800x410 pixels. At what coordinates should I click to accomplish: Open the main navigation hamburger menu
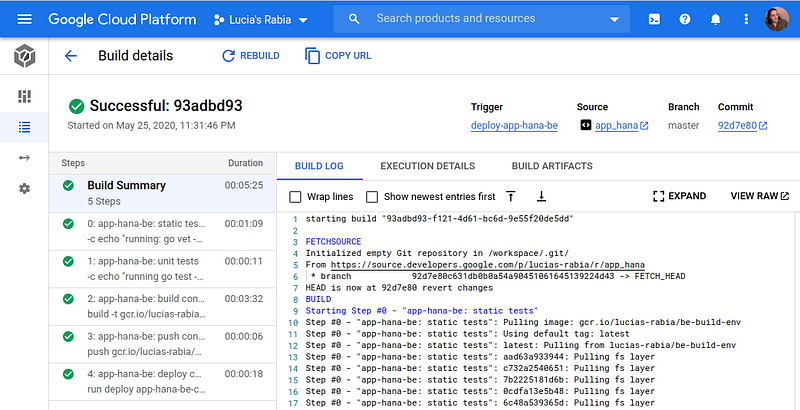click(24, 19)
